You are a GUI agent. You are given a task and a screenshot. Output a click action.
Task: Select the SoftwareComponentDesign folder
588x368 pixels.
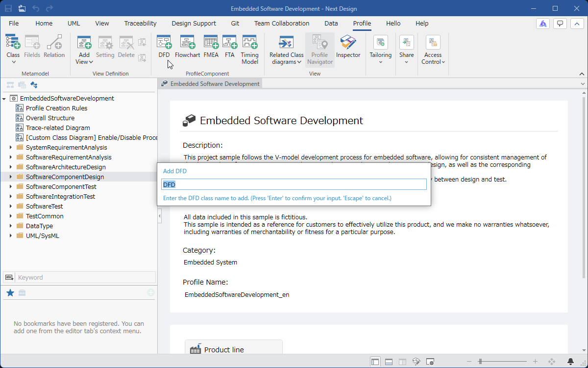pyautogui.click(x=65, y=177)
